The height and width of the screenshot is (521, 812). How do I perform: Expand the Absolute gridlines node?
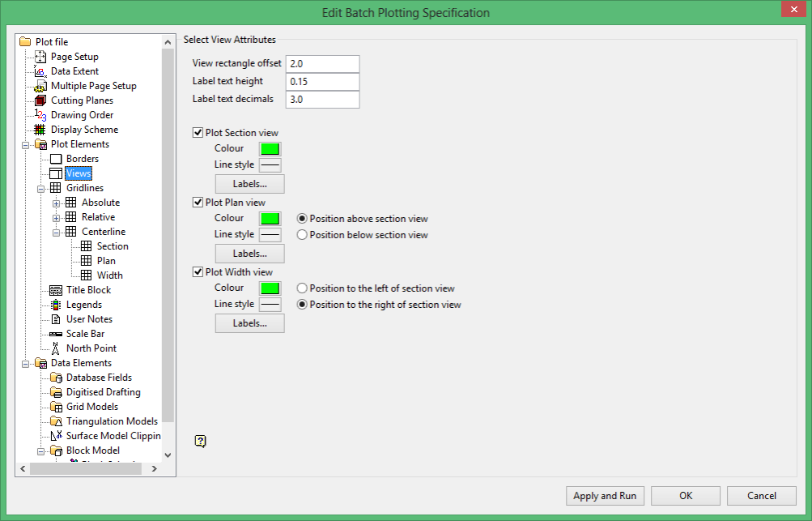point(56,203)
